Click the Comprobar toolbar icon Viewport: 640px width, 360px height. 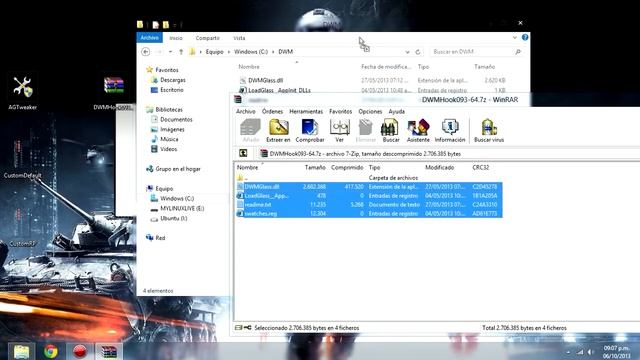pyautogui.click(x=310, y=130)
